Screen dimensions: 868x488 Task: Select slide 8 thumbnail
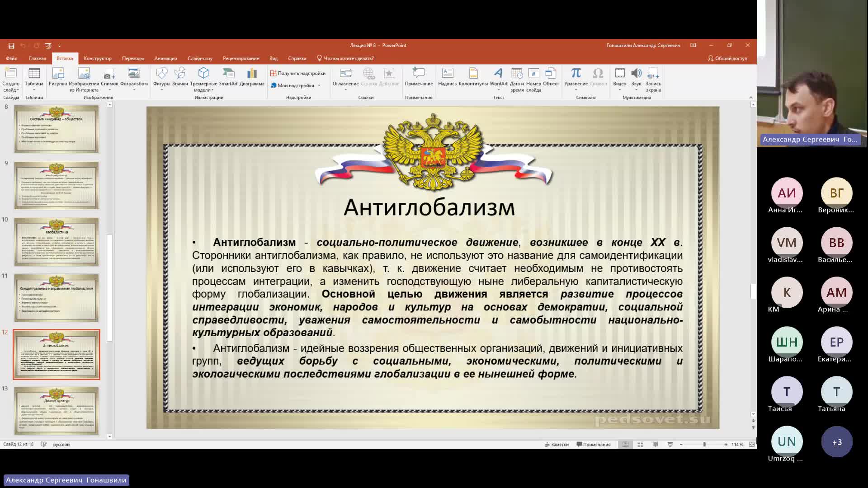pyautogui.click(x=57, y=129)
